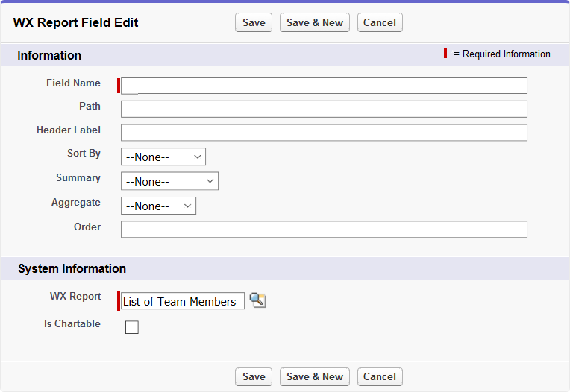Focus the Field Name text box
570x392 pixels.
pyautogui.click(x=324, y=85)
